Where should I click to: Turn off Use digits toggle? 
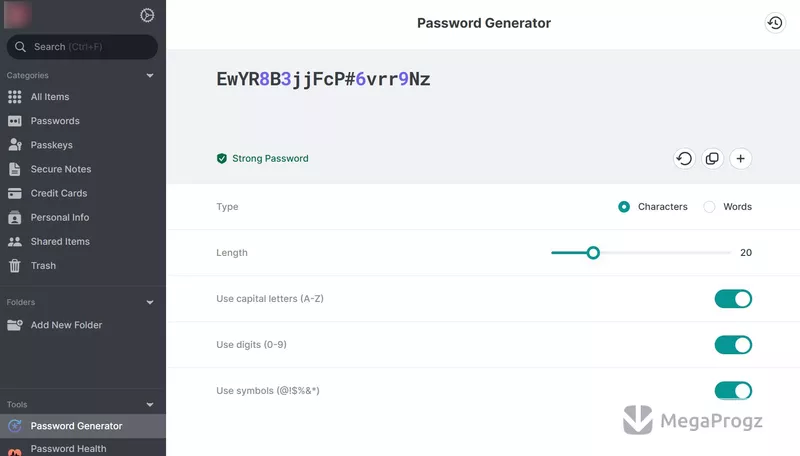click(x=733, y=345)
